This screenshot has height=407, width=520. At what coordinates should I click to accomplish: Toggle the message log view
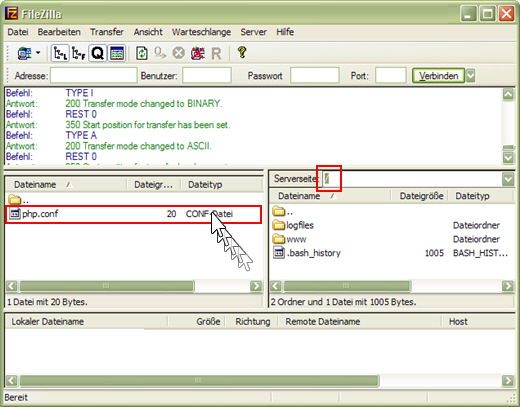pyautogui.click(x=117, y=53)
